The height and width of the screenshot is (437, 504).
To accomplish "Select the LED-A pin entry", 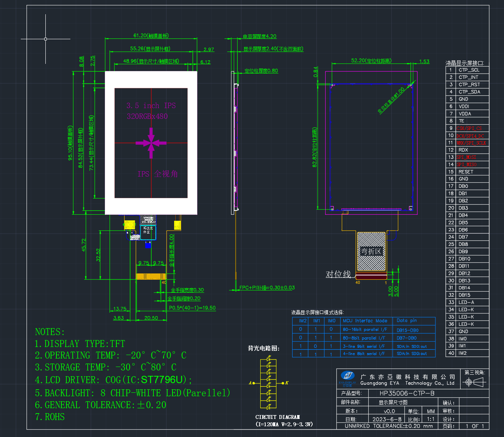I will pos(466,302).
